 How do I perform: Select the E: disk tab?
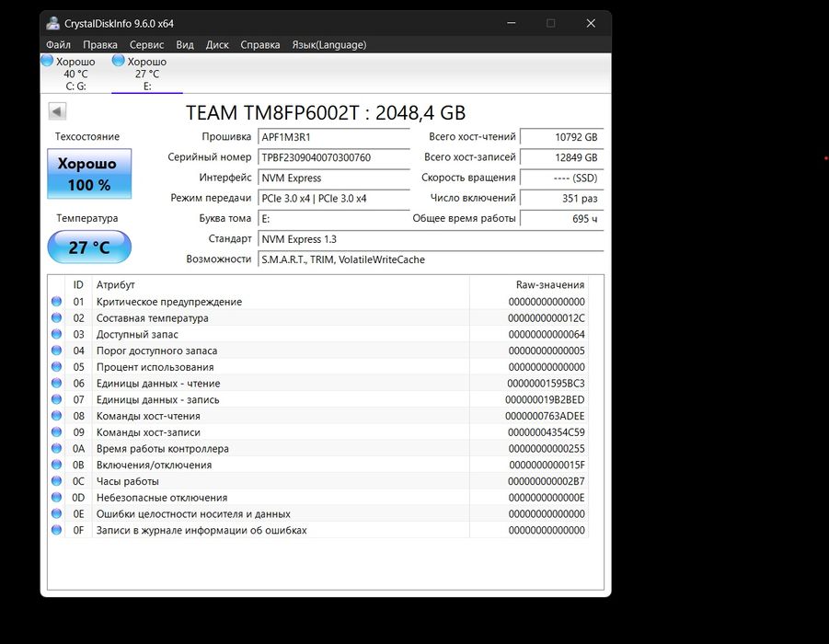(x=147, y=74)
